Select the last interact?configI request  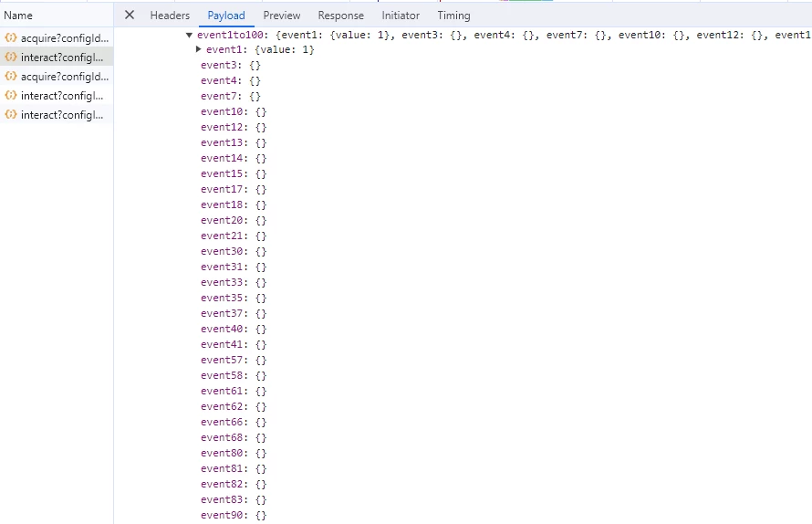pos(57,114)
